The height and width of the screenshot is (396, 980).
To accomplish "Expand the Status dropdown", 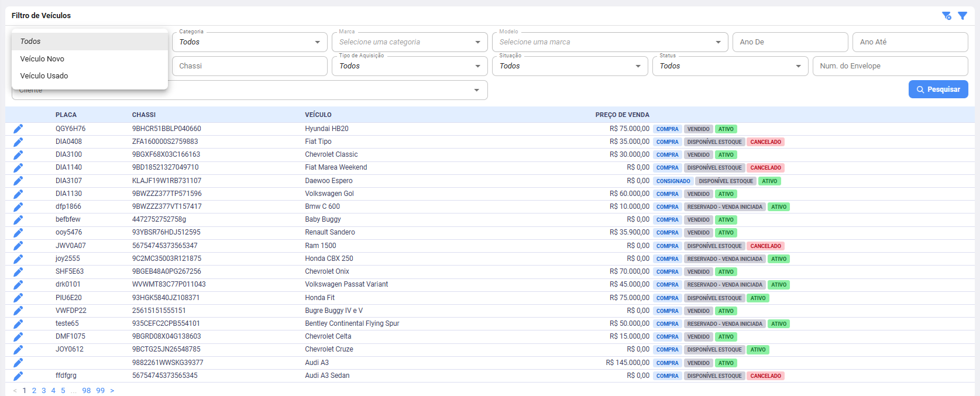I will pyautogui.click(x=730, y=66).
